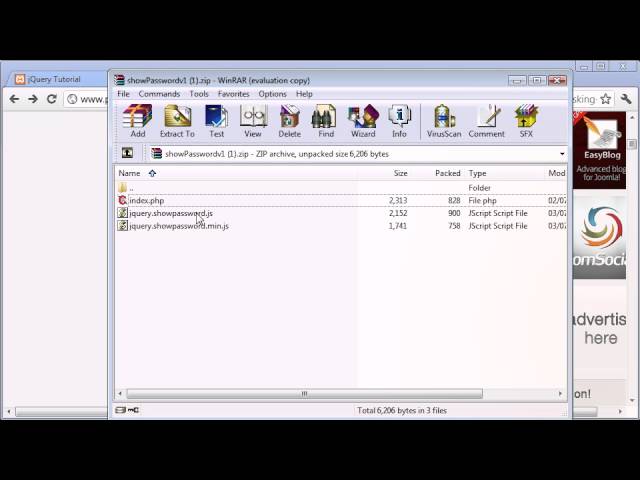Click the horizontal scrollbar thumb in file list
640x480 pixels.
coord(304,393)
